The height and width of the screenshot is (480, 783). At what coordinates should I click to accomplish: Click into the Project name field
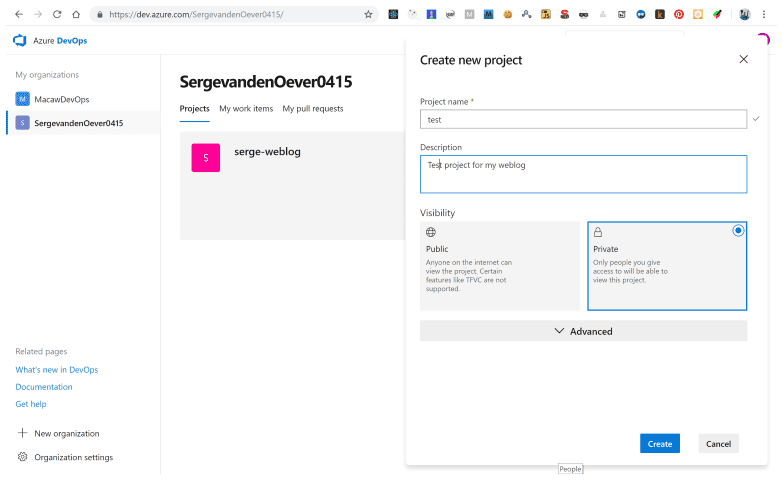[582, 120]
